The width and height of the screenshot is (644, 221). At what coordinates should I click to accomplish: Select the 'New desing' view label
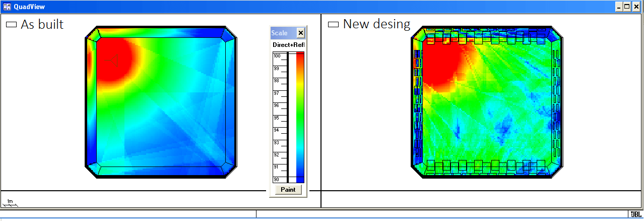(x=376, y=24)
